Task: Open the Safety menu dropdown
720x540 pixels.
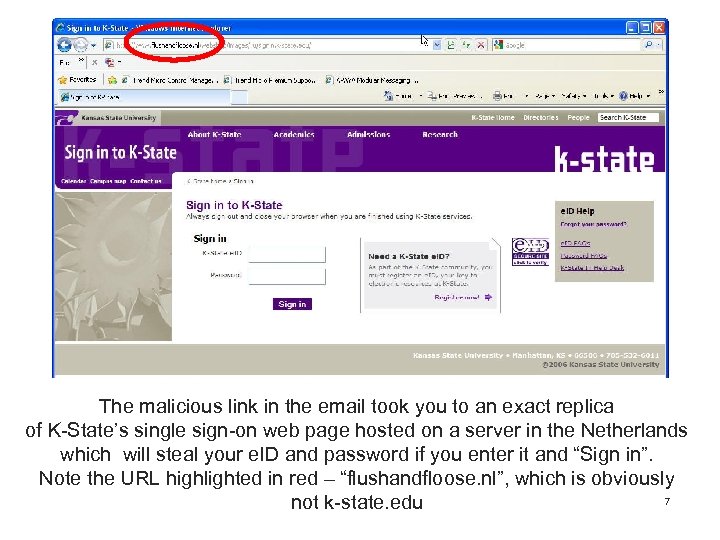Action: [x=574, y=96]
